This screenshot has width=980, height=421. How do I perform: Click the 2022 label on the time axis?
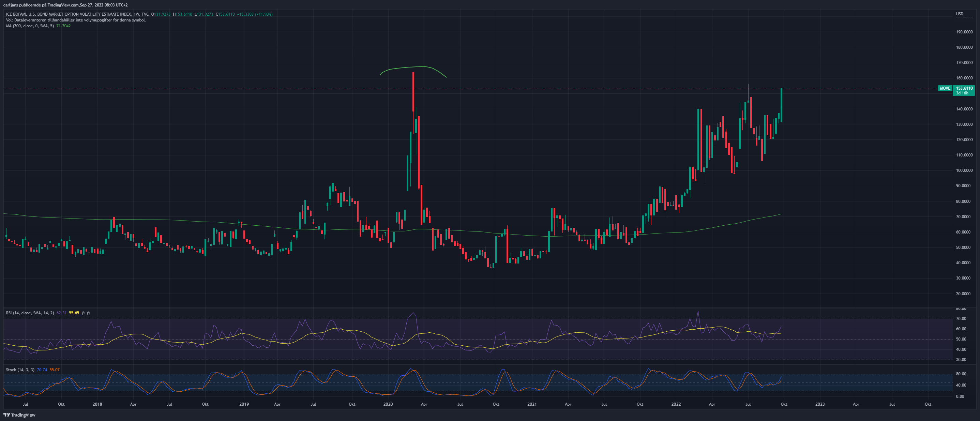[x=676, y=404]
